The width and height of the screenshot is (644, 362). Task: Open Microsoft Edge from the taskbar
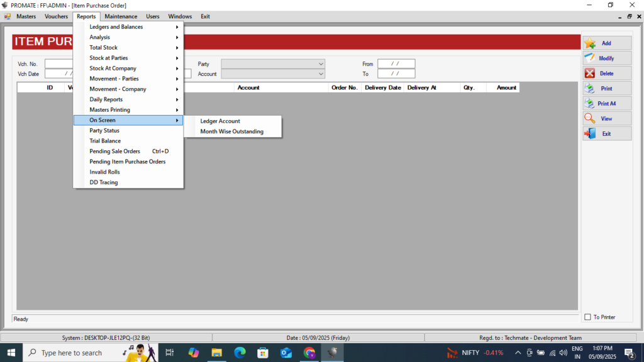point(240,353)
